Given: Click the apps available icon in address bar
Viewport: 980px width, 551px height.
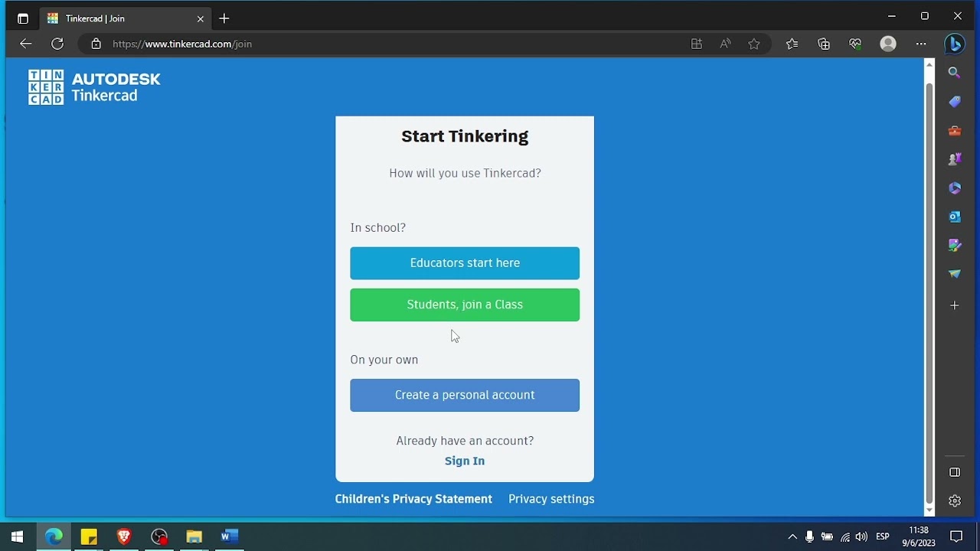Looking at the screenshot, I should pyautogui.click(x=697, y=44).
